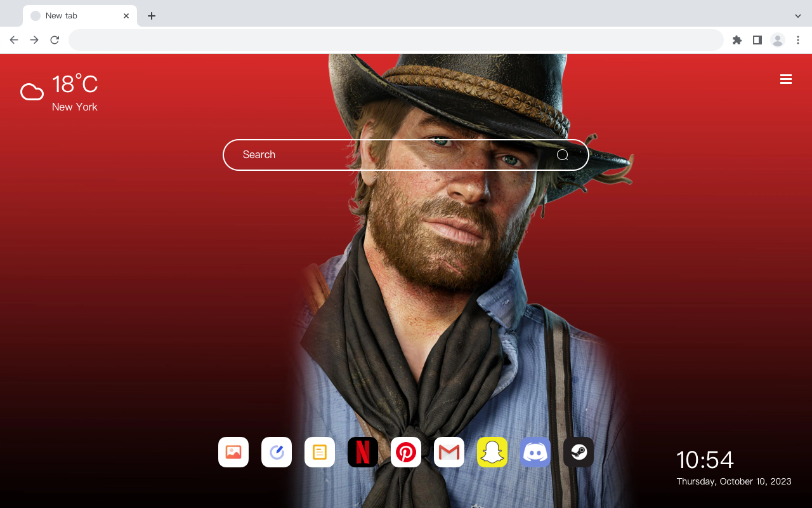Click the 18°C temperature reading

[x=75, y=84]
